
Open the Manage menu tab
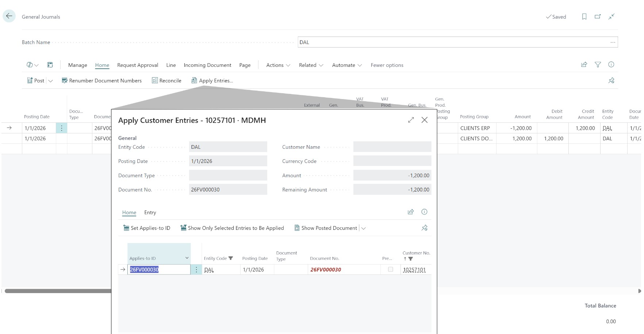pos(77,65)
